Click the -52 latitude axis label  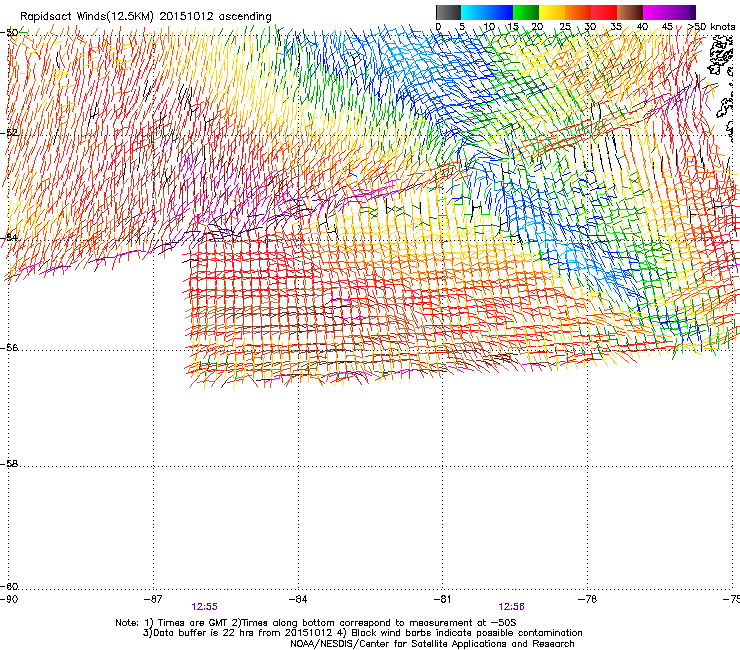pyautogui.click(x=9, y=133)
